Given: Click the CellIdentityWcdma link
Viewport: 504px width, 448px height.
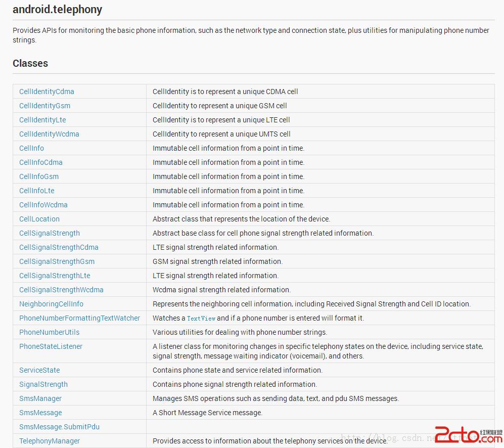Looking at the screenshot, I should click(x=49, y=134).
